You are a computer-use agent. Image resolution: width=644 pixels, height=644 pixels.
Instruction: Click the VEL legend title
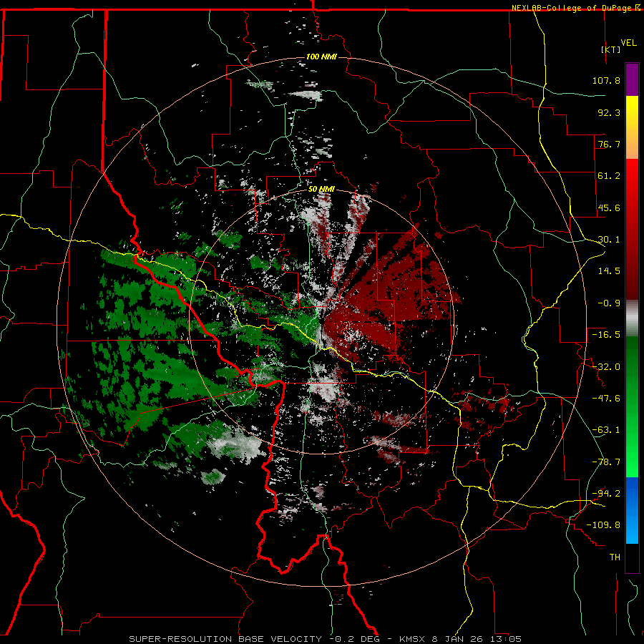pyautogui.click(x=628, y=43)
